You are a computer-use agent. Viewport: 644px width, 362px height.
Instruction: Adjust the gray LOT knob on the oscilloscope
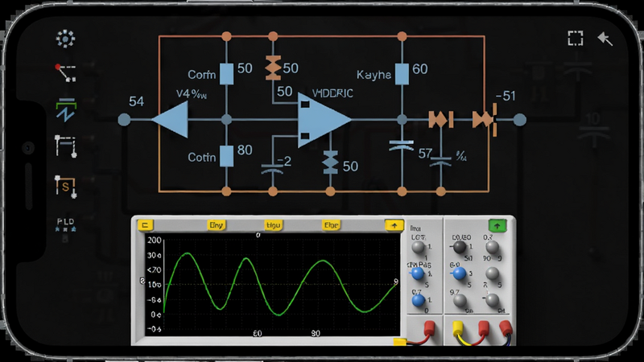[x=418, y=248]
